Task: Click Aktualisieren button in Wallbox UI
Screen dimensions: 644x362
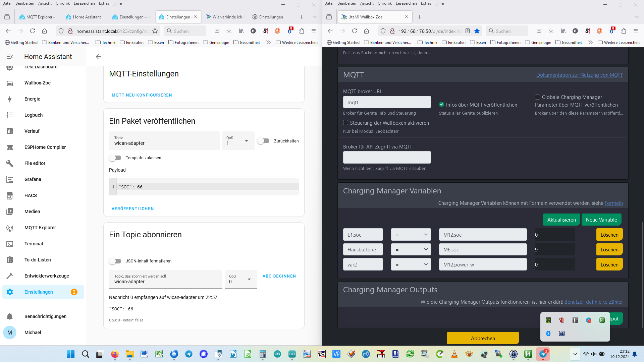Action: (561, 220)
